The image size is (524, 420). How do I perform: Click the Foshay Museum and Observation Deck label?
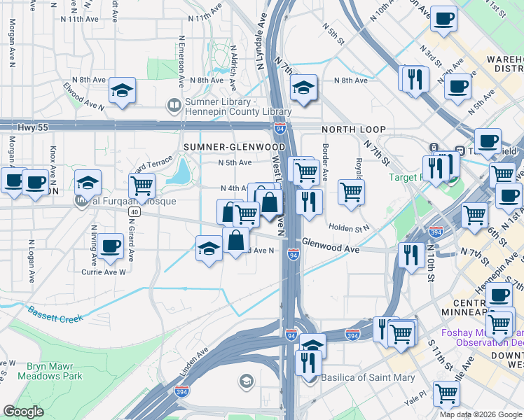tap(483, 337)
